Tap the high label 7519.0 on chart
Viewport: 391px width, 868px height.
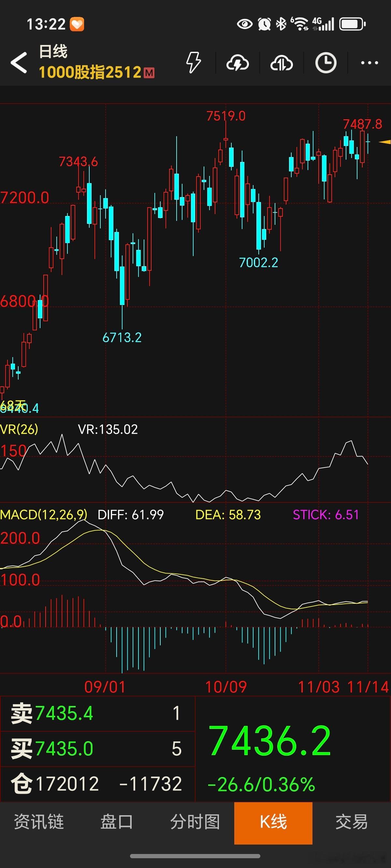click(226, 116)
